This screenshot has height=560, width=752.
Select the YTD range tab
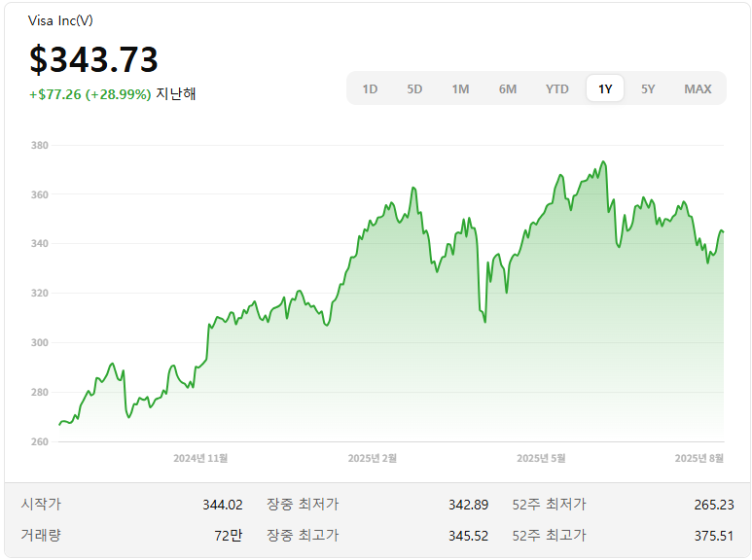point(556,89)
